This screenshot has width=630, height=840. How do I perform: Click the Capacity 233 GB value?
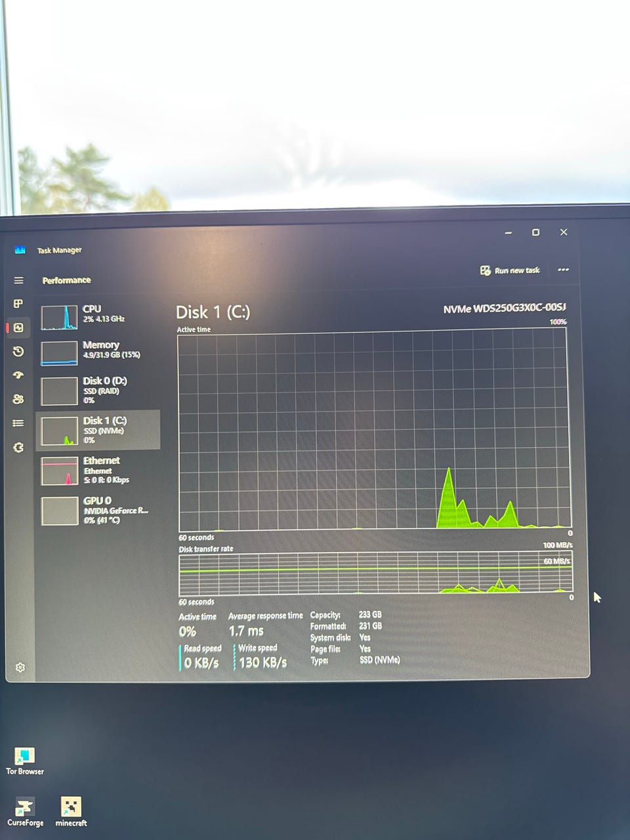click(370, 615)
